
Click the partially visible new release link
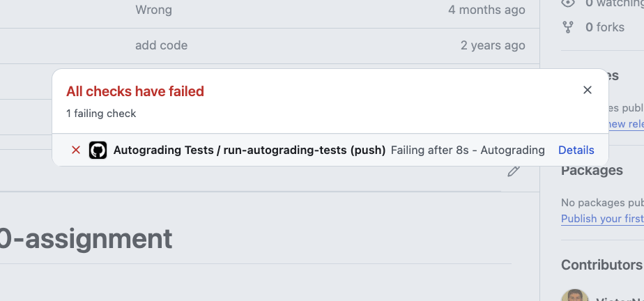pos(625,124)
